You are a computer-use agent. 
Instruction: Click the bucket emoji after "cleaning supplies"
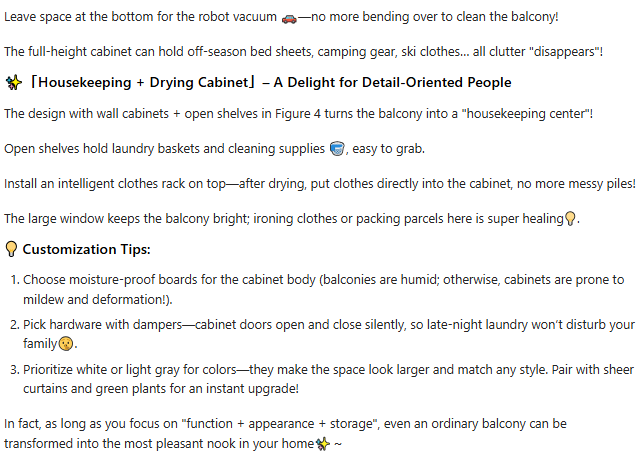(337, 149)
